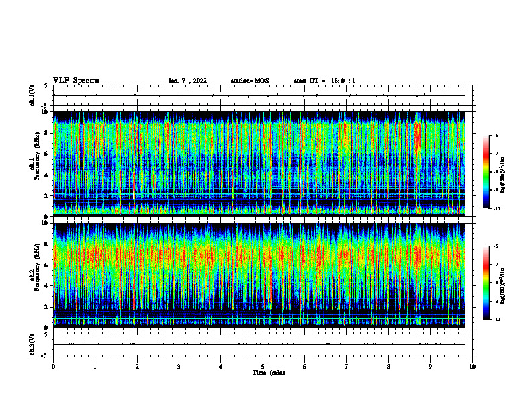Select the ch.1 colorbar log(PSD) label
This screenshot has width=532, height=411.
coord(503,175)
